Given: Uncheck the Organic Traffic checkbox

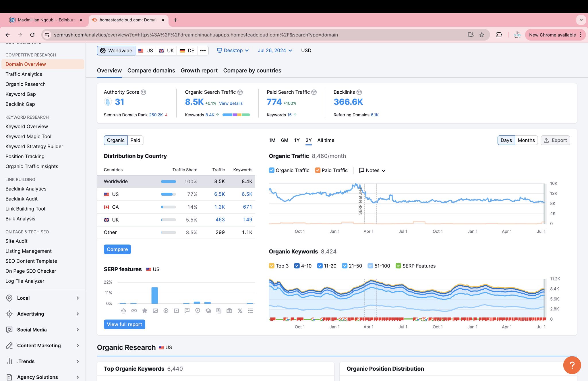Looking at the screenshot, I should [272, 170].
